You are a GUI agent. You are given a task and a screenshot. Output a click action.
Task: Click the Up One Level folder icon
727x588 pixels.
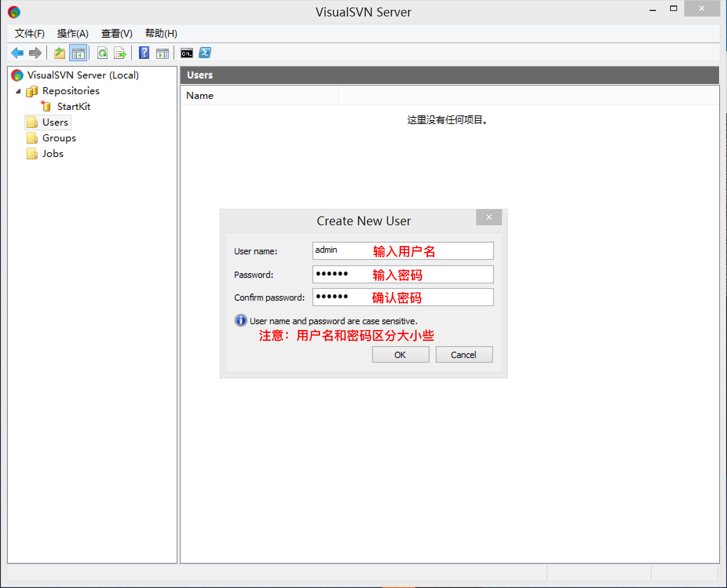(59, 53)
